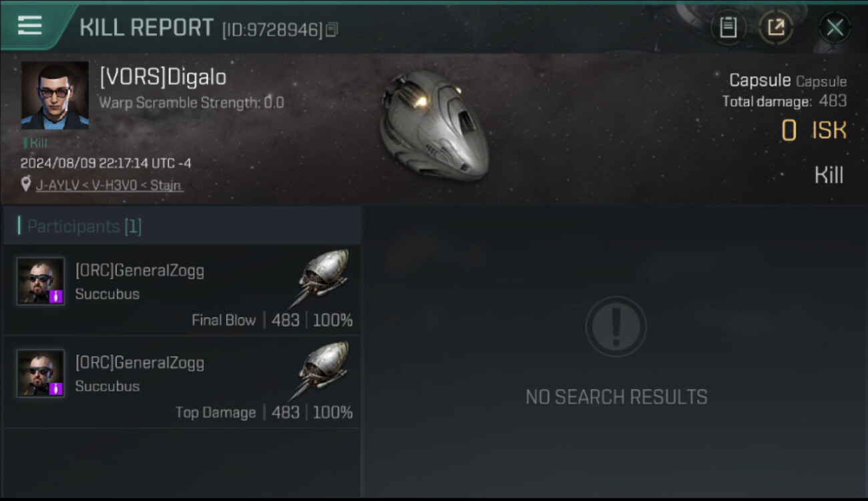Click the [VORS]Digalo victim name

(x=163, y=77)
